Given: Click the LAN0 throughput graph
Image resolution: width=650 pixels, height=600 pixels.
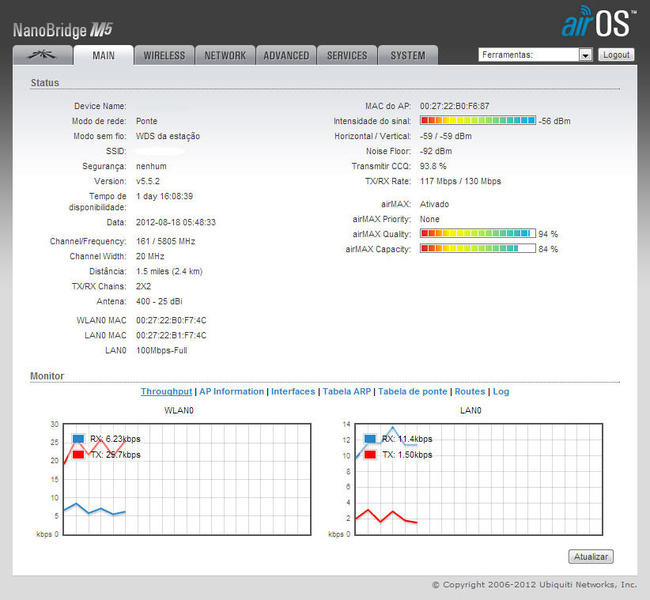Looking at the screenshot, I should [479, 479].
